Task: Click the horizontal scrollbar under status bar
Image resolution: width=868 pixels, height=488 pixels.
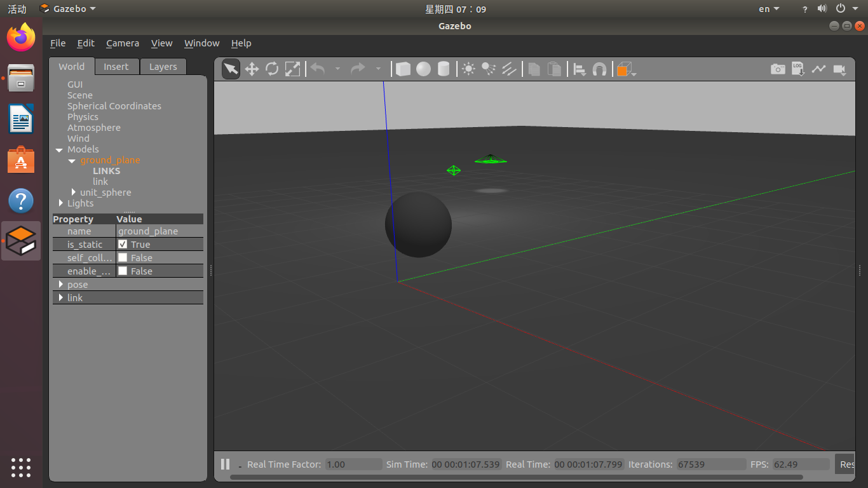Action: (x=516, y=477)
